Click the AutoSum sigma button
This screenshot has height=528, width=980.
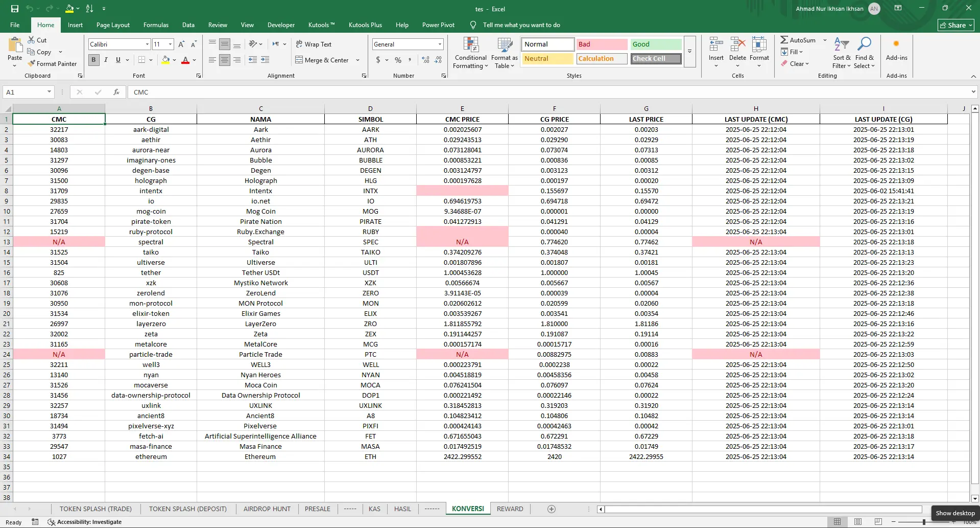(x=798, y=40)
